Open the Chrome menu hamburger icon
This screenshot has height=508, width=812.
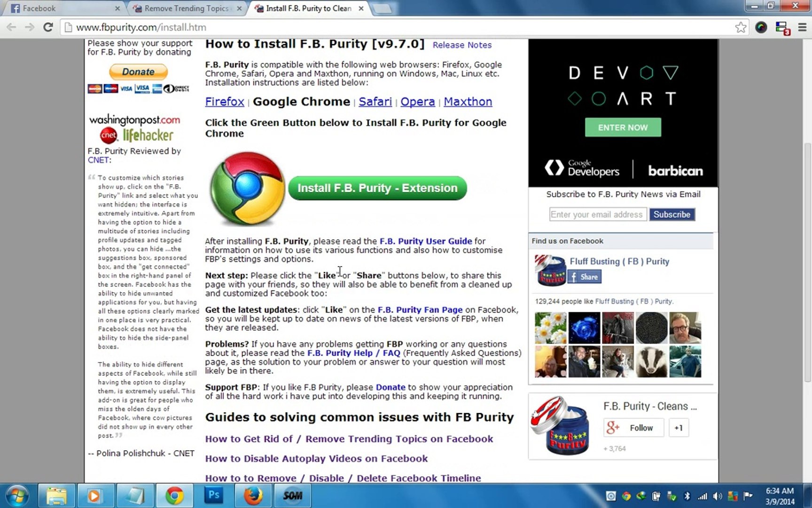click(802, 27)
